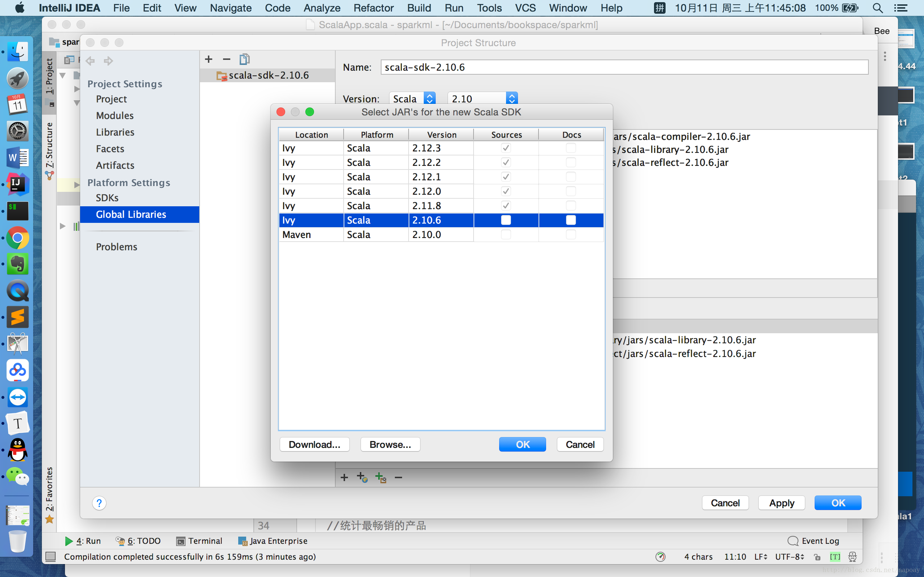Click the IntelliJ IDEA menu bar item
924x577 pixels.
pyautogui.click(x=70, y=7)
